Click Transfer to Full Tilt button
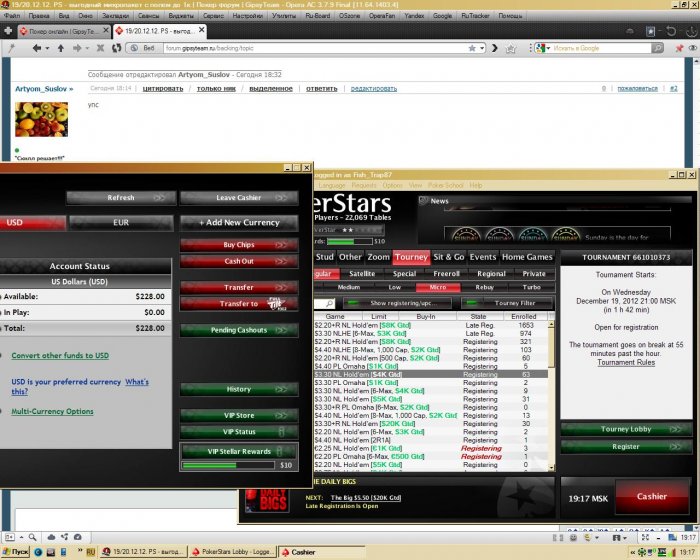This screenshot has height=560, width=700. tap(239, 304)
